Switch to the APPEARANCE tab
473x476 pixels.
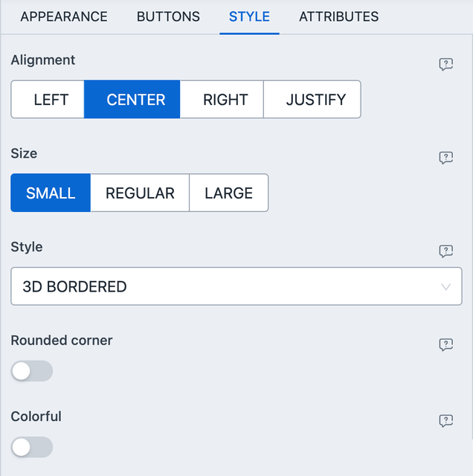64,16
